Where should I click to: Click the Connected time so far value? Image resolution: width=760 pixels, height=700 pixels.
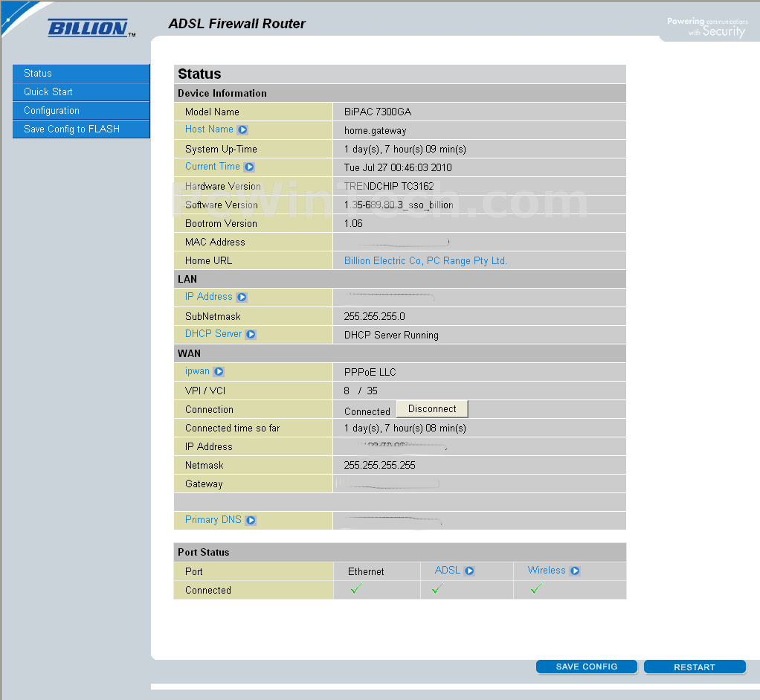[405, 428]
